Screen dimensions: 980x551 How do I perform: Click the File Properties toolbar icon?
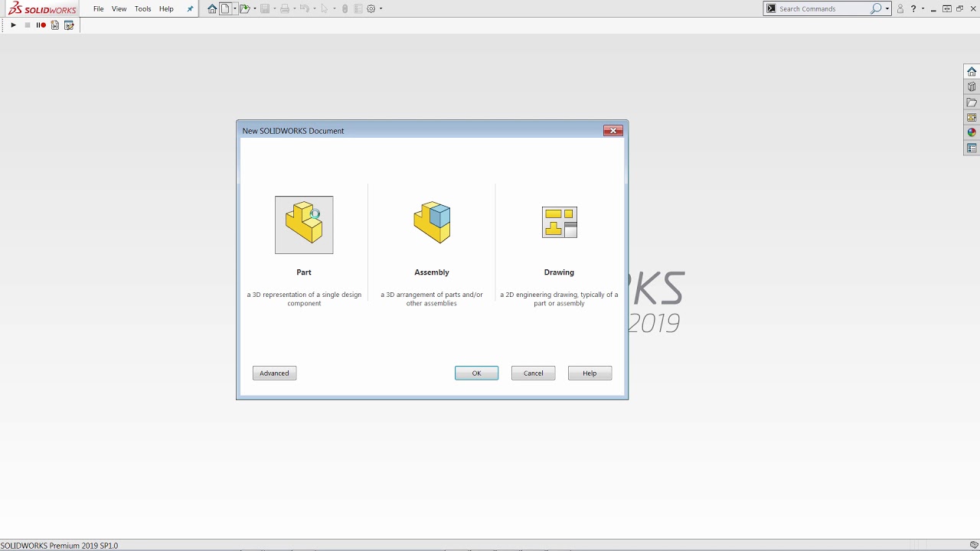(358, 8)
